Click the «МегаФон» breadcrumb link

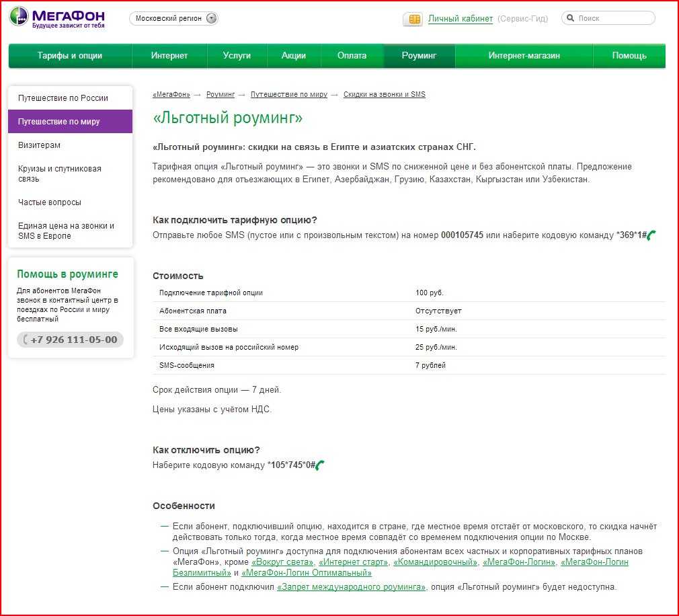click(x=171, y=94)
